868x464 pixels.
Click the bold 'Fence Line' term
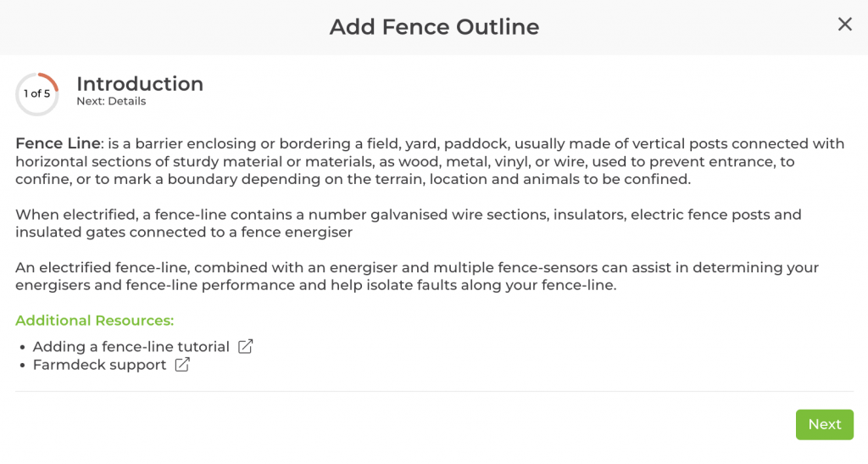58,143
